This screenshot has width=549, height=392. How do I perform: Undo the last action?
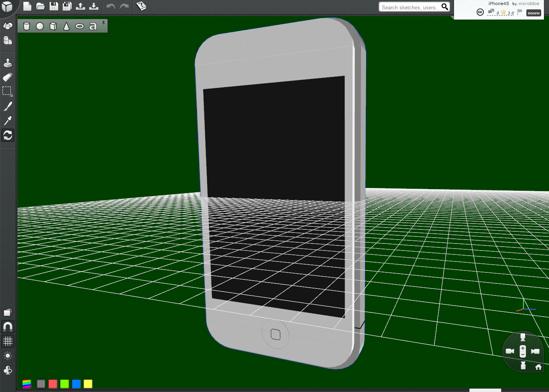pyautogui.click(x=111, y=7)
